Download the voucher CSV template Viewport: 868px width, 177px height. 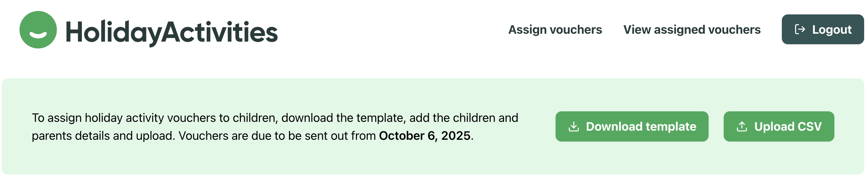point(632,126)
